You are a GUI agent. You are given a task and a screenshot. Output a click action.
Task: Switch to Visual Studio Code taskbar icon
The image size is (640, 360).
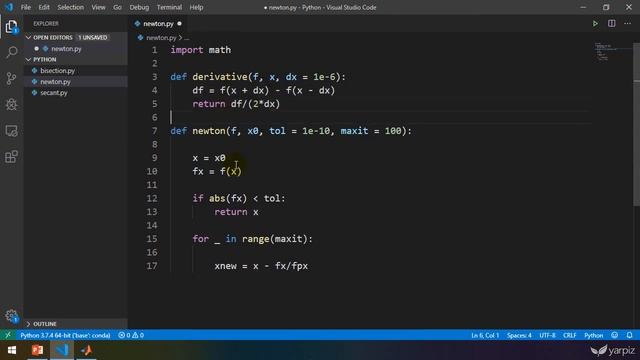[62, 350]
